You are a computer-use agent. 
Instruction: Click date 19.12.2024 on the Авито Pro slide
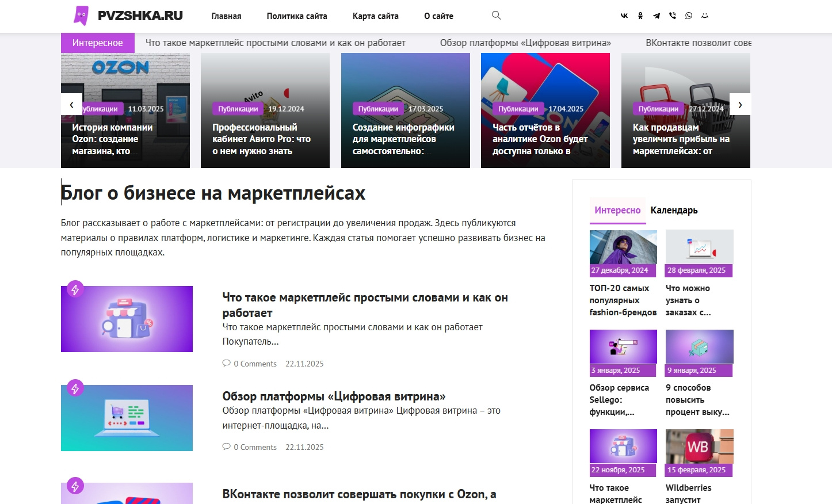point(286,109)
